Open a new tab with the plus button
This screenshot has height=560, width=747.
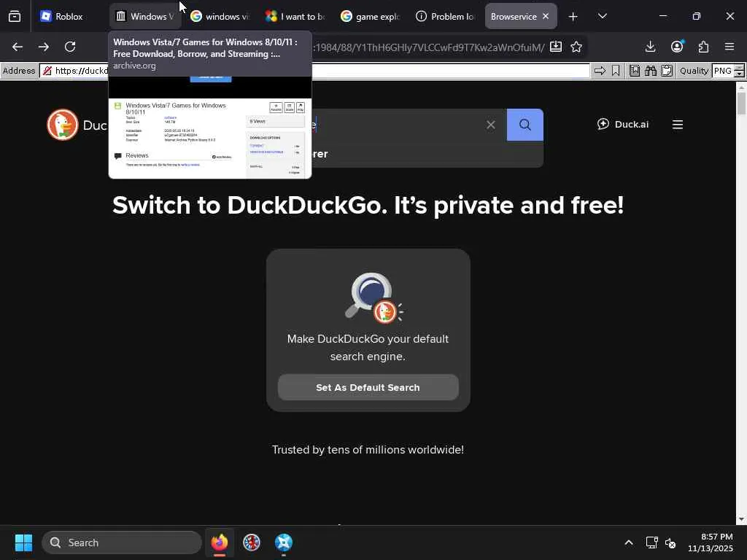pyautogui.click(x=573, y=17)
